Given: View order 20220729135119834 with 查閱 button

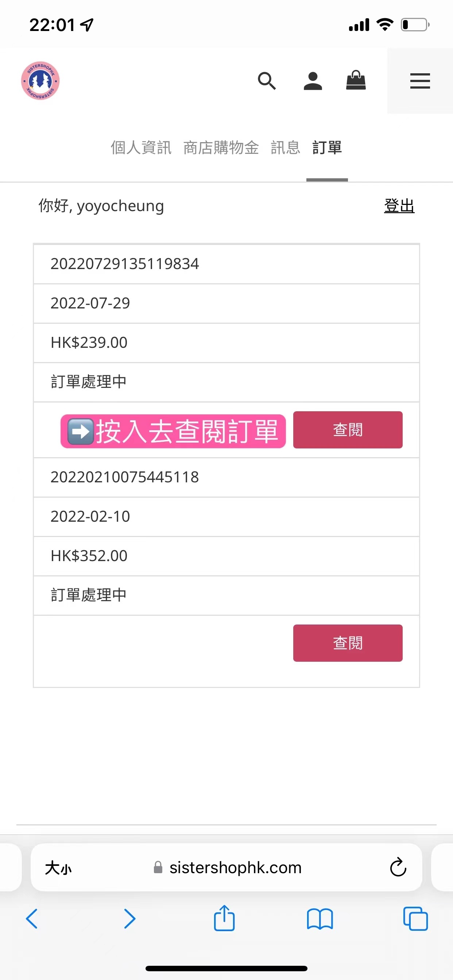Looking at the screenshot, I should pyautogui.click(x=348, y=429).
